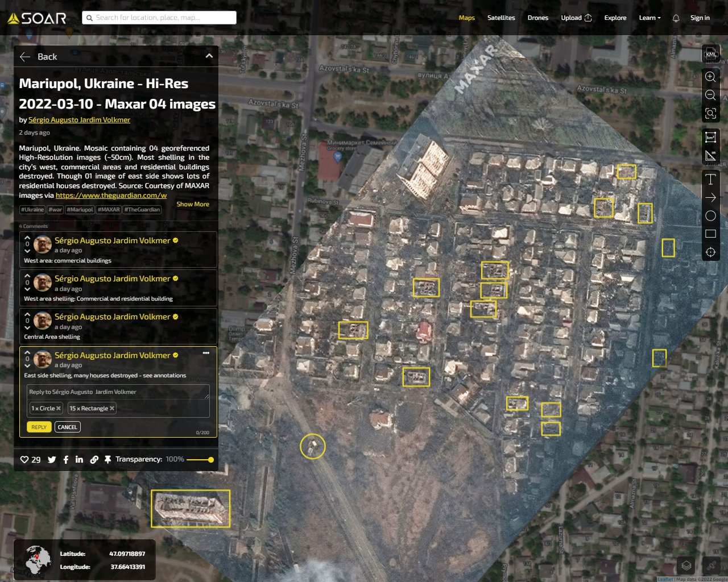This screenshot has height=582, width=728.
Task: Open the Satellites tab
Action: pyautogui.click(x=501, y=18)
